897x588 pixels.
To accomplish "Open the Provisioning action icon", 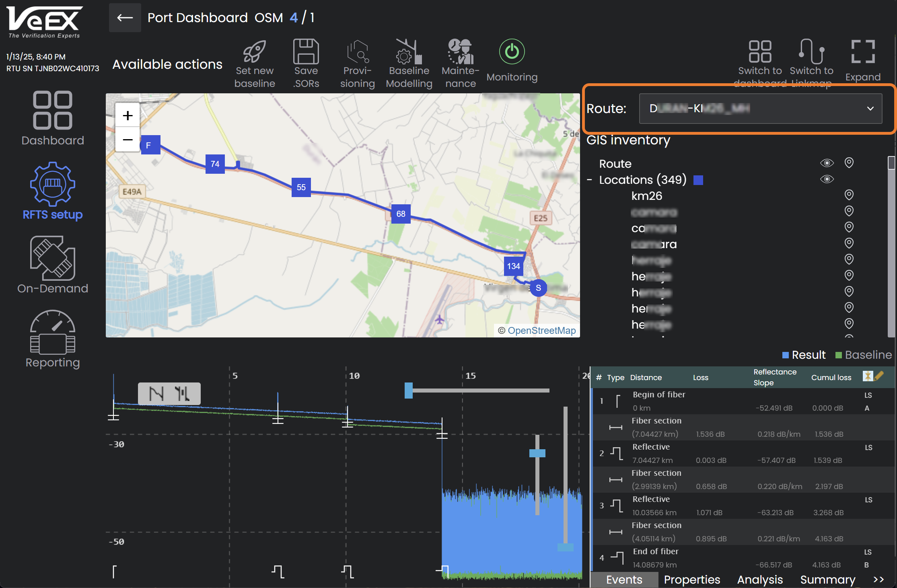I will [x=357, y=52].
